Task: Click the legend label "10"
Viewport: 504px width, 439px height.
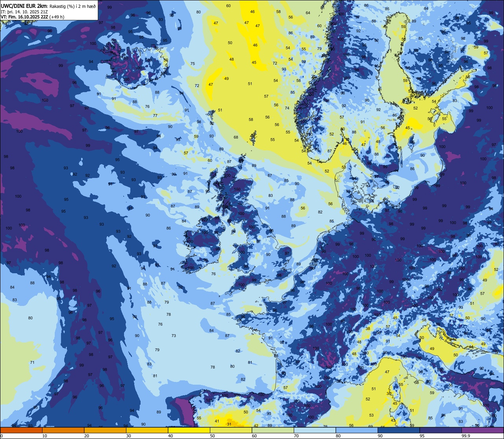Action: point(44,436)
